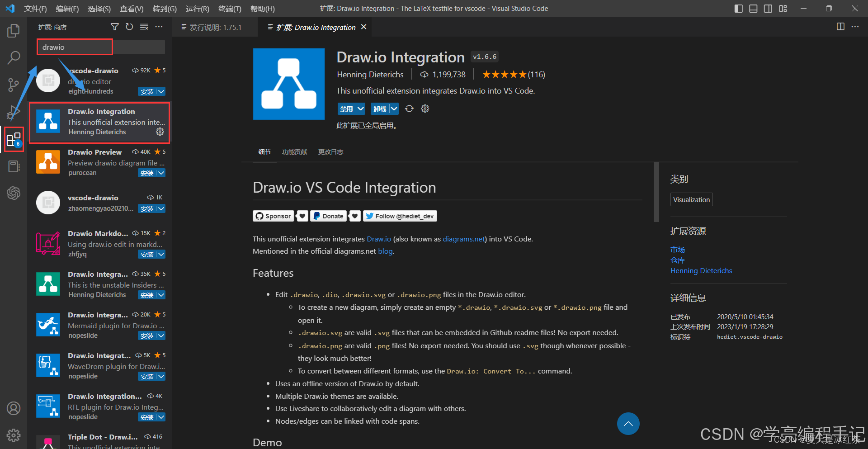Toggle primary sidebar layout icon
The image size is (868, 449).
pos(738,9)
